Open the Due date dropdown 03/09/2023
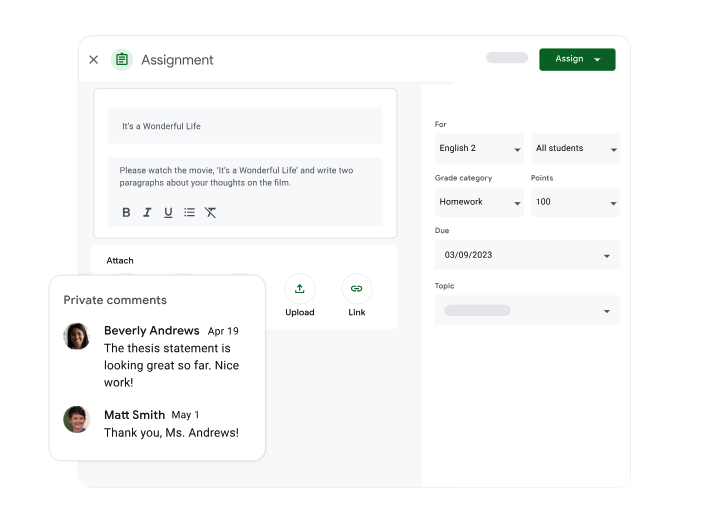This screenshot has height=527, width=701. (528, 255)
